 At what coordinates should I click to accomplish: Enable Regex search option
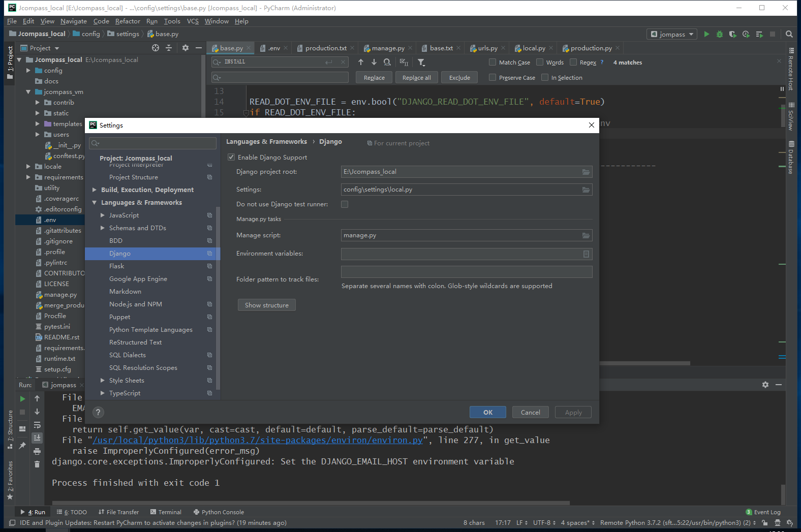[573, 62]
